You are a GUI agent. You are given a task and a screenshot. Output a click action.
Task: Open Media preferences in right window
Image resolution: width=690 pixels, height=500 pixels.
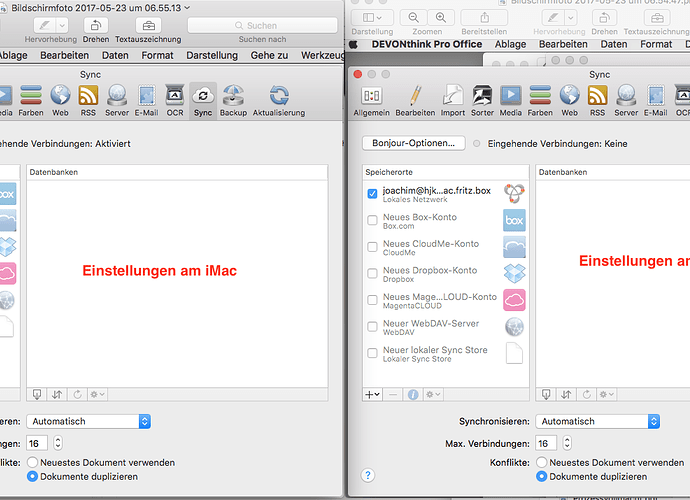[510, 101]
